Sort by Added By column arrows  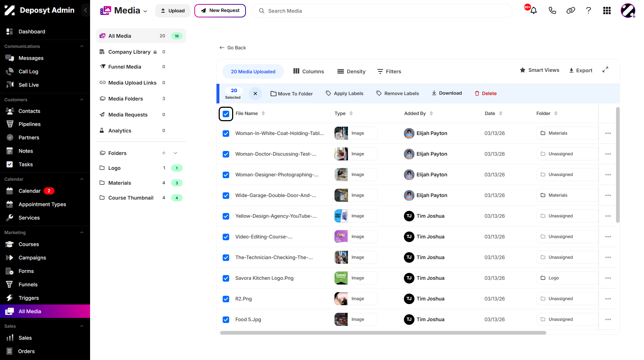tap(431, 114)
